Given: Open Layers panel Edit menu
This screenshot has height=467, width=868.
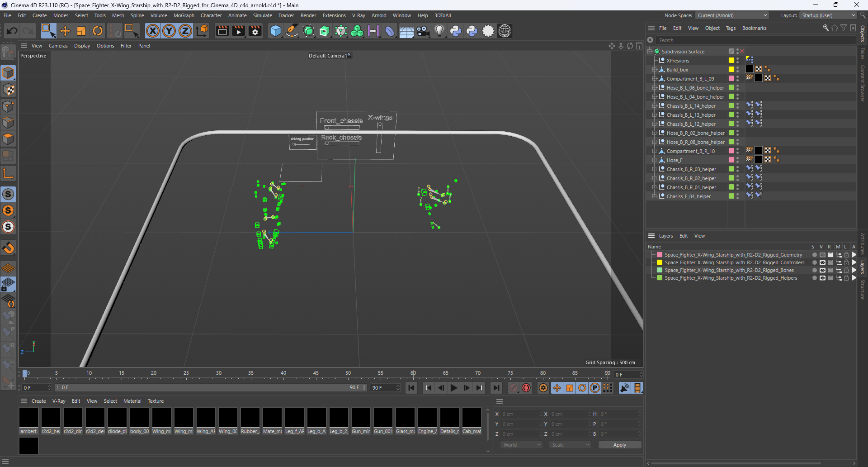Looking at the screenshot, I should point(683,236).
